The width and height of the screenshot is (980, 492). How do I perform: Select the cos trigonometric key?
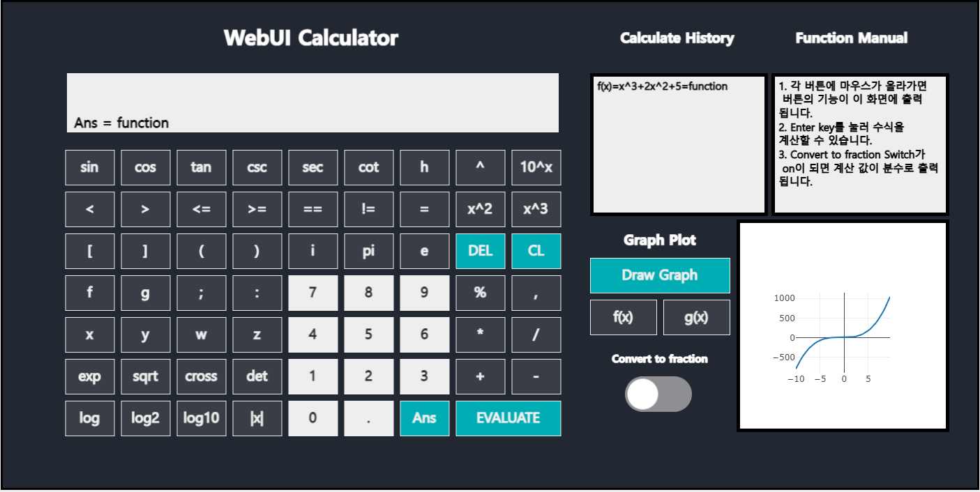(x=145, y=167)
